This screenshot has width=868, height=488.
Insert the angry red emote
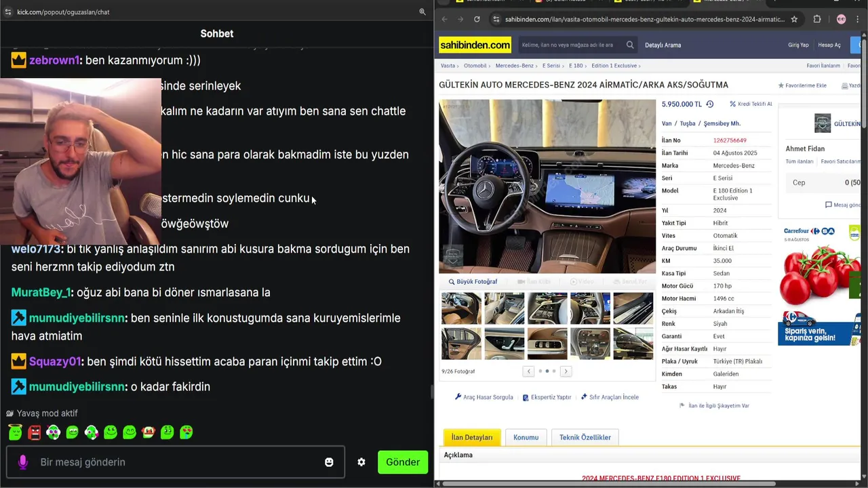click(34, 432)
